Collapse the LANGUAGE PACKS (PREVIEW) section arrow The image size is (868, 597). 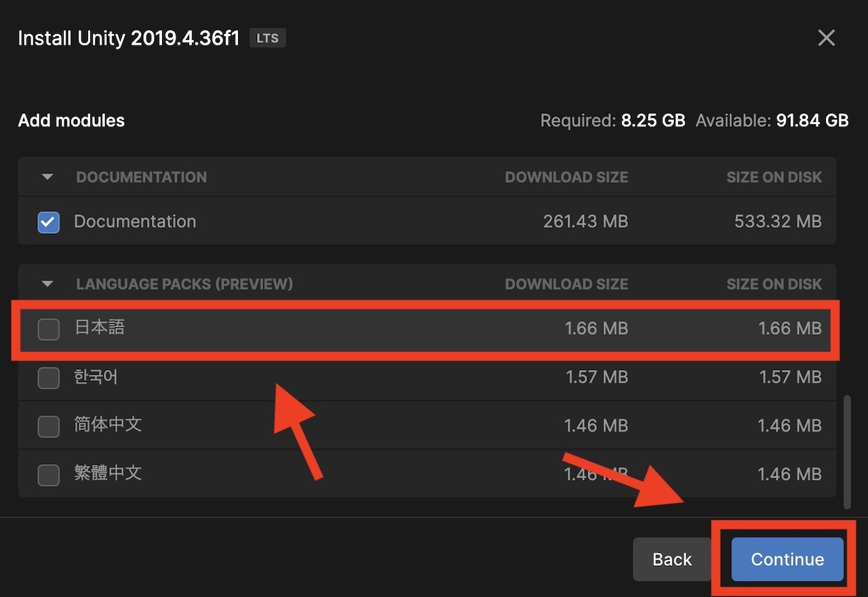pyautogui.click(x=47, y=284)
